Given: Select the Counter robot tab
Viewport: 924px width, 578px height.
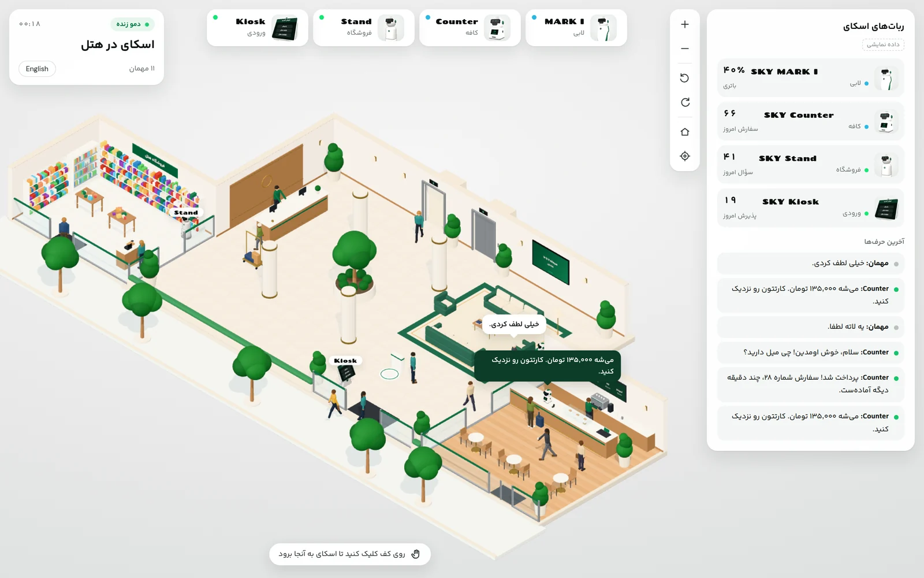Looking at the screenshot, I should (470, 28).
